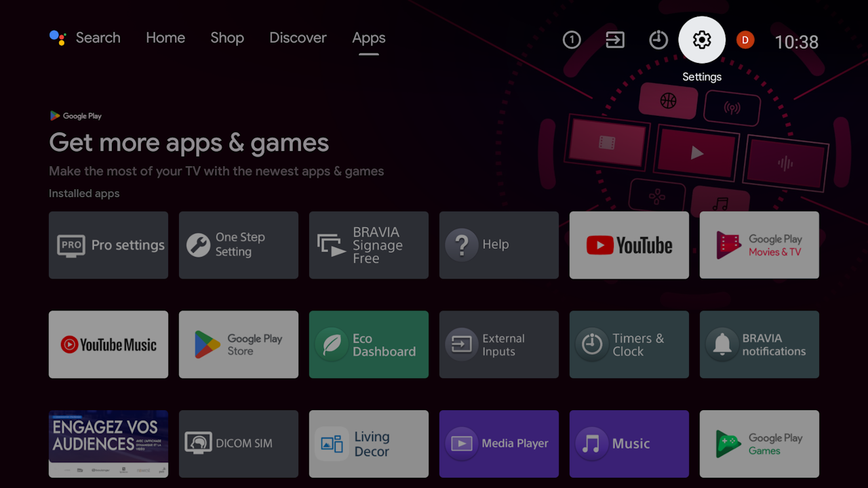
Task: Open the Living Decor app
Action: (369, 444)
